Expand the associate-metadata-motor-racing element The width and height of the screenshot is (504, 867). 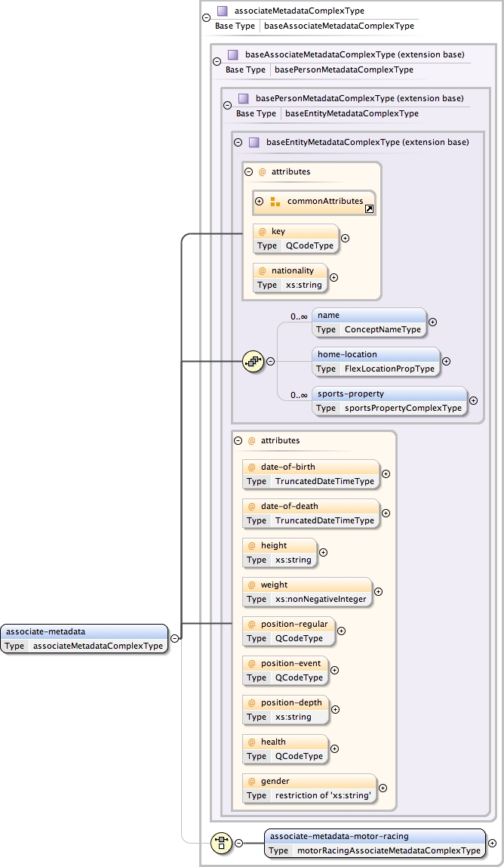(x=492, y=843)
